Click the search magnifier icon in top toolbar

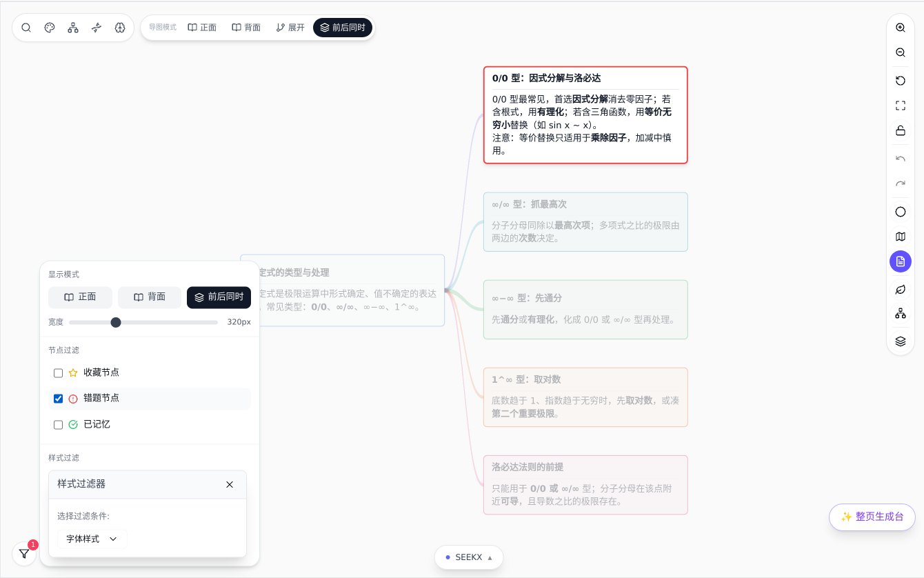tap(26, 28)
